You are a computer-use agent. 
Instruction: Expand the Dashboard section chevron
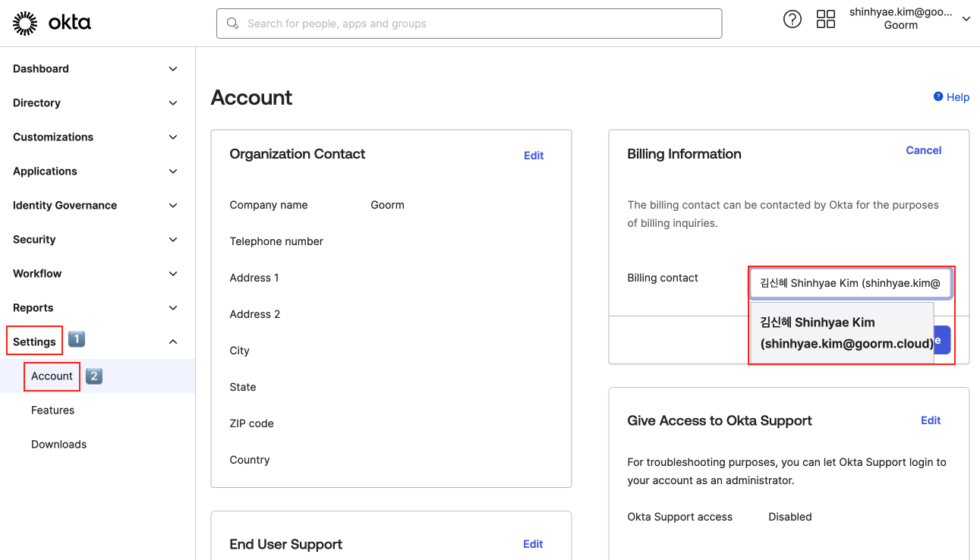173,69
